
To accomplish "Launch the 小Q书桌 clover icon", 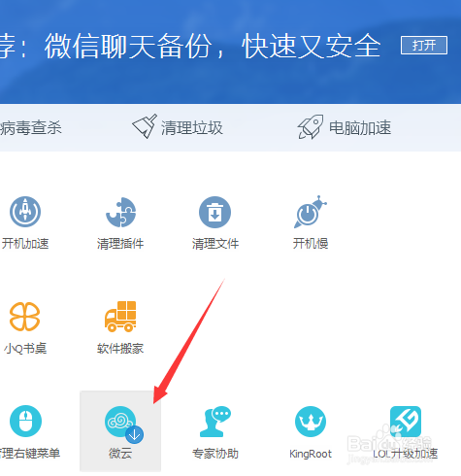I will [x=25, y=317].
